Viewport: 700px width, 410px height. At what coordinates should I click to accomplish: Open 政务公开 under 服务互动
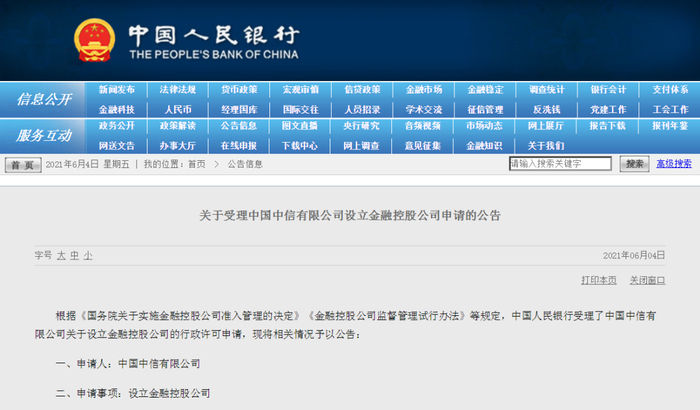(x=117, y=126)
